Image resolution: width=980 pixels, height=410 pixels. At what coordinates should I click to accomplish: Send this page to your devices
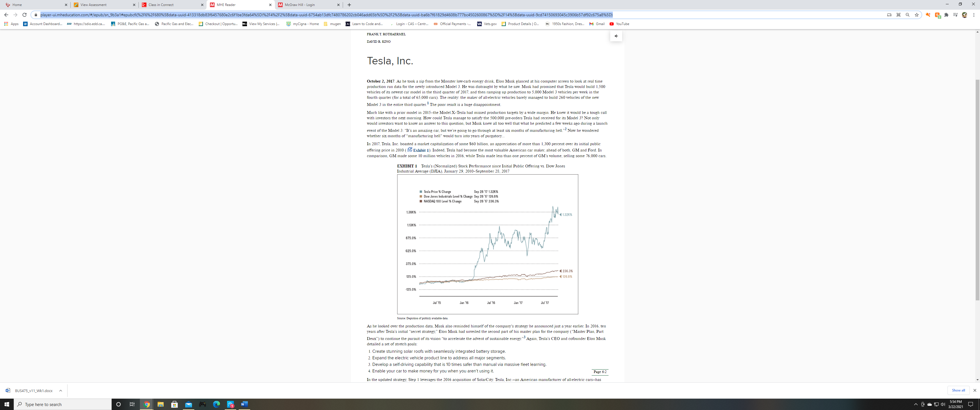pyautogui.click(x=889, y=15)
